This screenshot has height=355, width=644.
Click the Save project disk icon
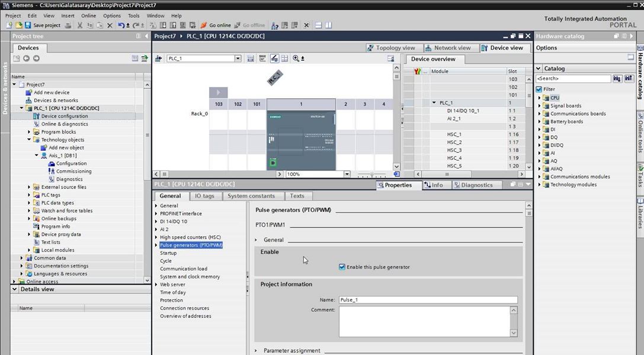(x=28, y=25)
